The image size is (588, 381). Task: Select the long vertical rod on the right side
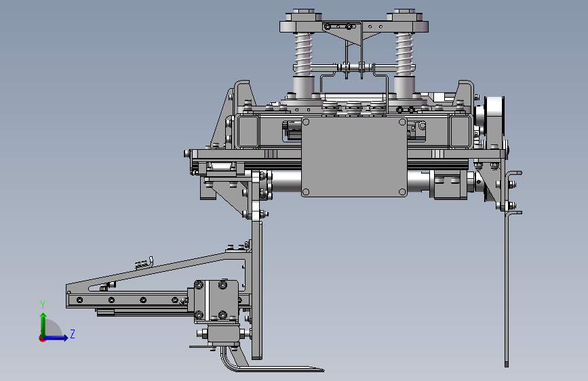coord(507,289)
